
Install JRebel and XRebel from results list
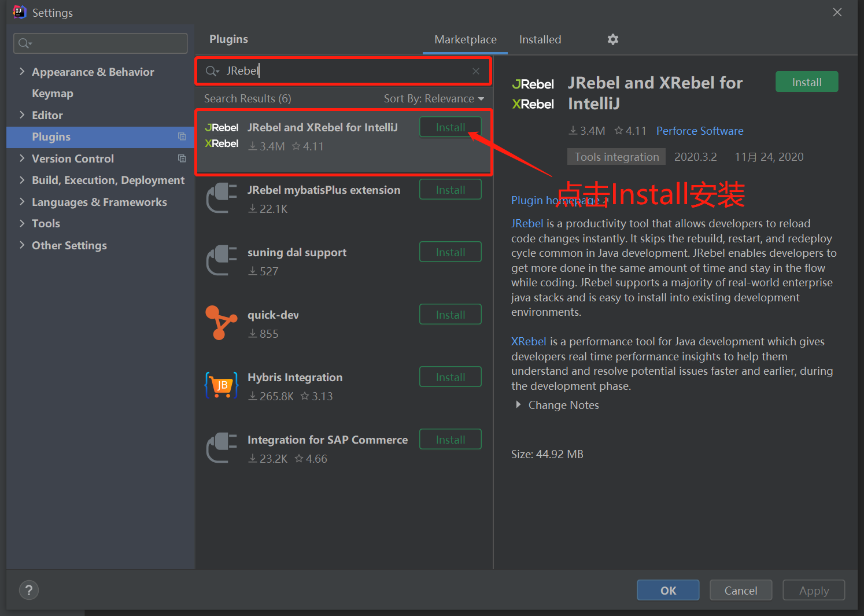[451, 127]
